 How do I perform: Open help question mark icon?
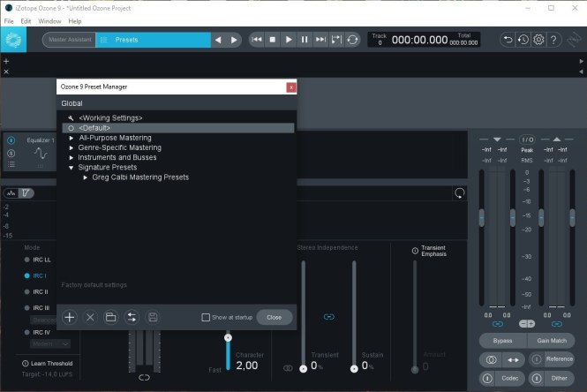(553, 40)
